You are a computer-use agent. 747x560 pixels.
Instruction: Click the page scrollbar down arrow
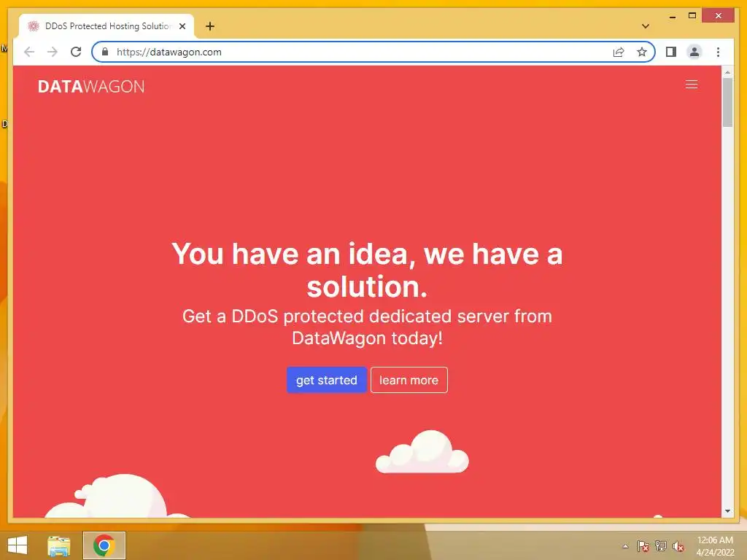coord(727,511)
